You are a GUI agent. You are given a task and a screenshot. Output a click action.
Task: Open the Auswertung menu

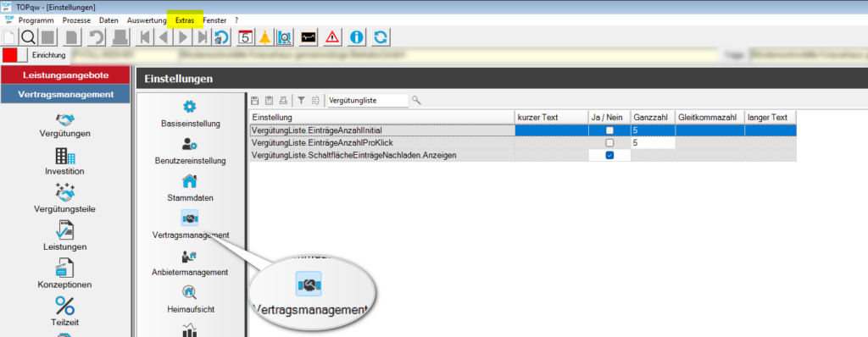tap(147, 20)
